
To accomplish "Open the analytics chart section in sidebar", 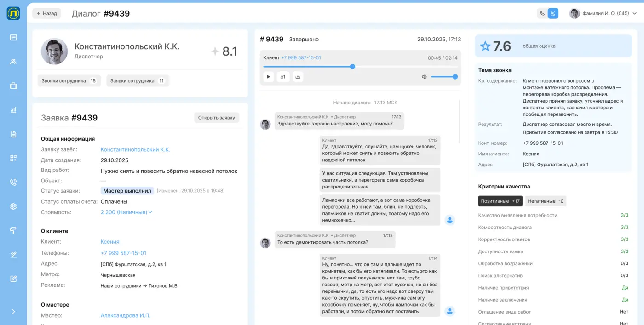I will tap(13, 110).
